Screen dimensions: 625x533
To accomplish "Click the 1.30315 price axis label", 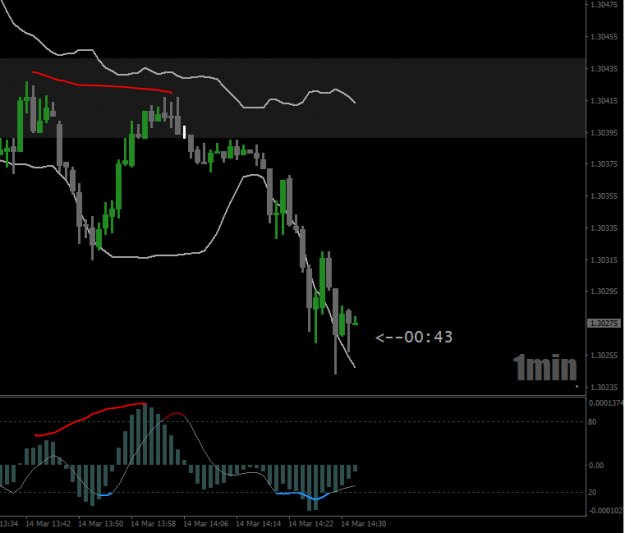I will (604, 260).
